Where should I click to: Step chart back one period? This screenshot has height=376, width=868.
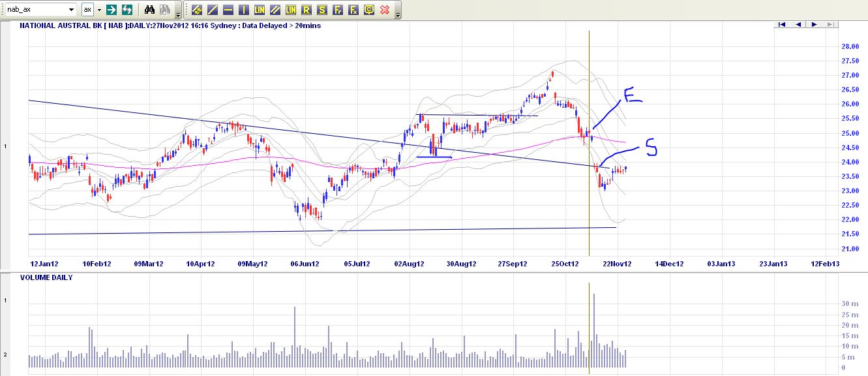tap(798, 25)
